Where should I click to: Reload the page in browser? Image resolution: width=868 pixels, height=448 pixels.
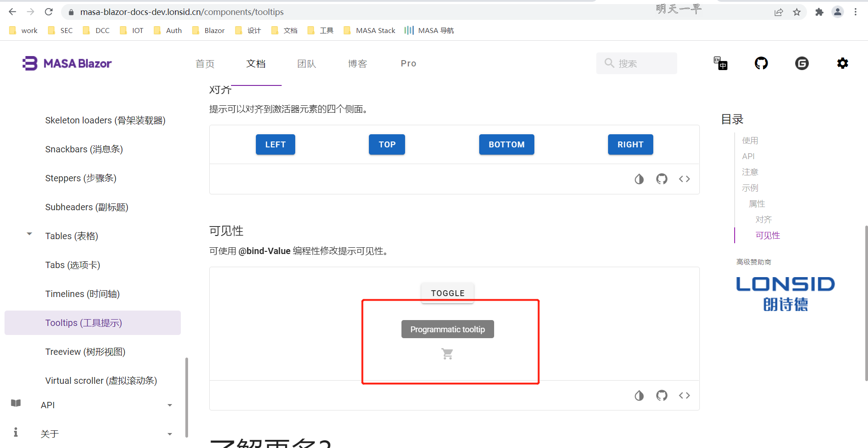pos(49,12)
